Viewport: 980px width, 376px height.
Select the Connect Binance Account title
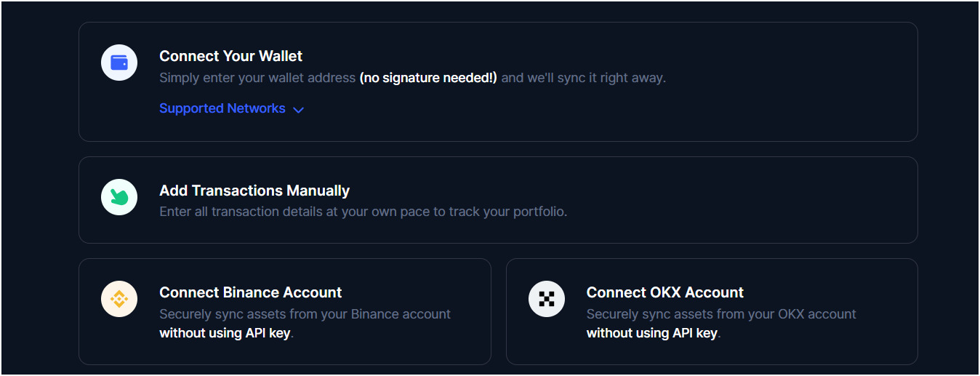point(250,292)
